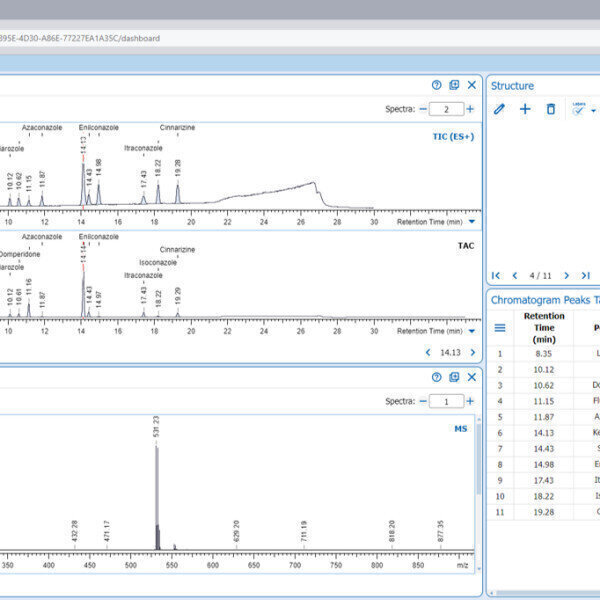Jump to the first structure
Screen dimensions: 600x600
pyautogui.click(x=496, y=276)
